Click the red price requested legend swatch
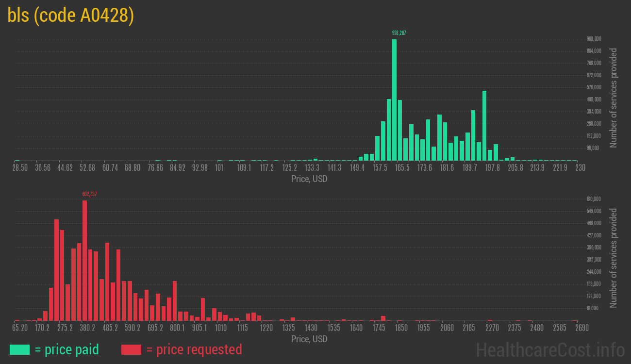Image resolution: width=631 pixels, height=364 pixels. pyautogui.click(x=131, y=349)
